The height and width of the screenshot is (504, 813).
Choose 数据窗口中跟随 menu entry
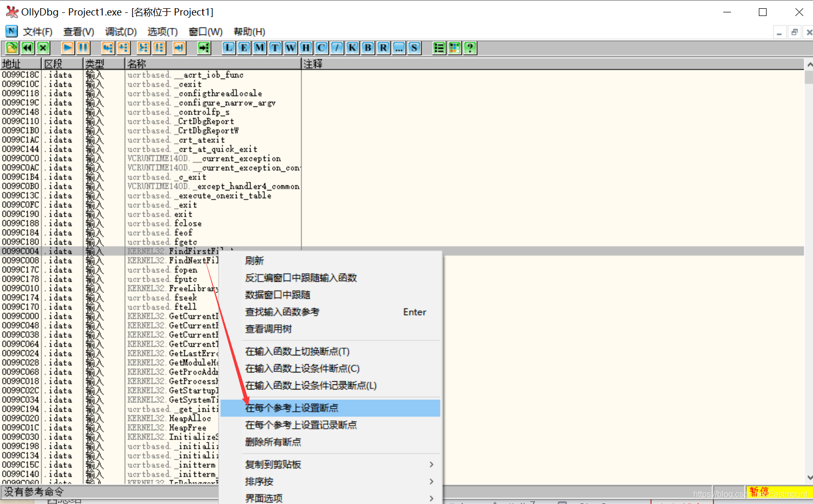[330, 295]
